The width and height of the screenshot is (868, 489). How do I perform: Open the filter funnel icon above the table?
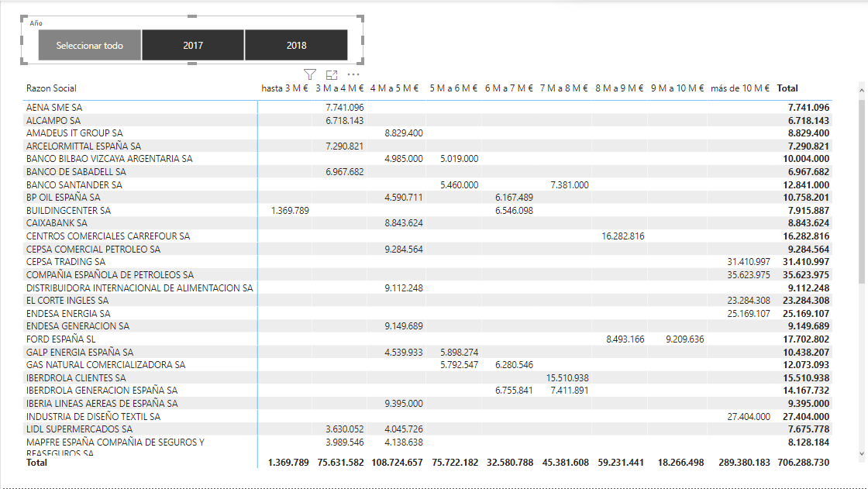click(x=310, y=73)
